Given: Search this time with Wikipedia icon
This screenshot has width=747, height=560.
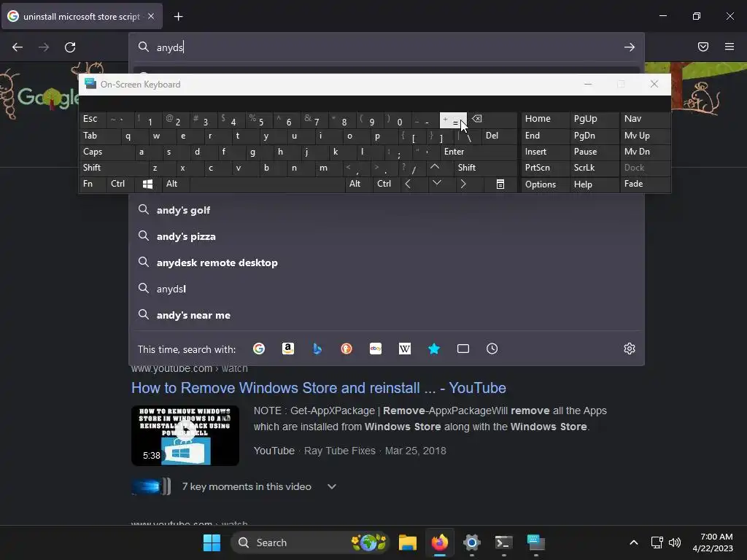Looking at the screenshot, I should coord(404,349).
